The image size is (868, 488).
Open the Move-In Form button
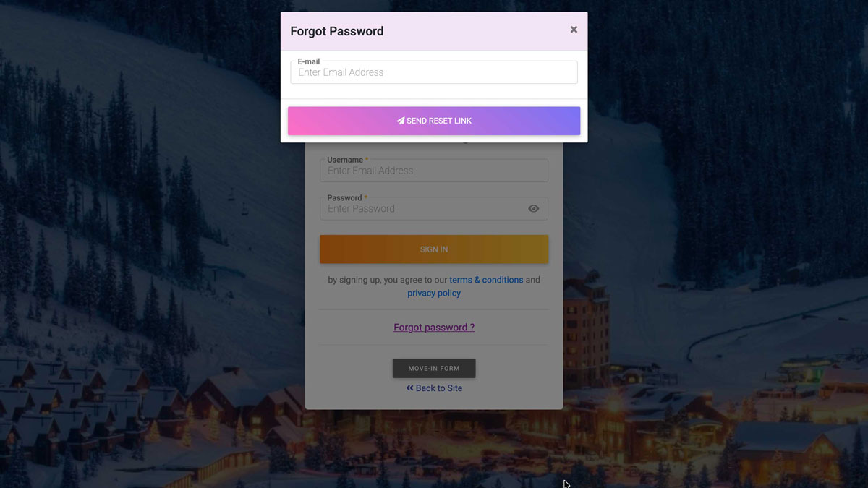(434, 368)
